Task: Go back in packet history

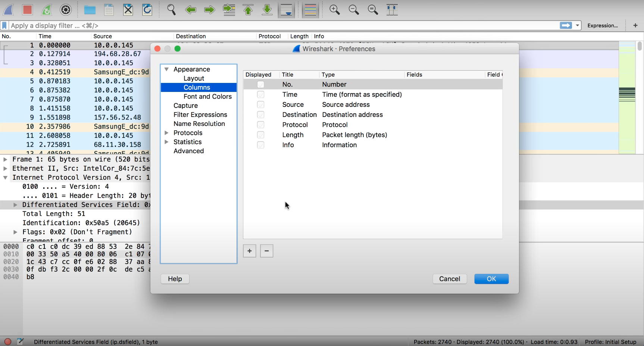Action: [x=191, y=10]
